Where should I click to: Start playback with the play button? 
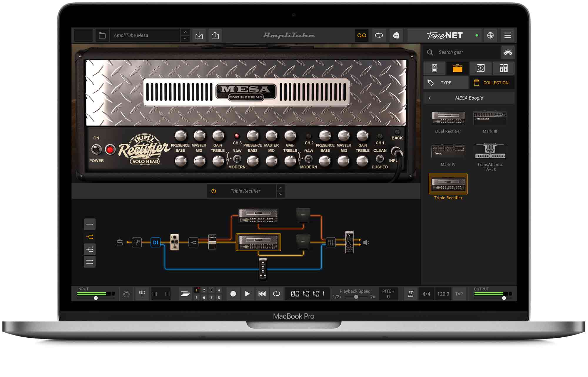(247, 294)
